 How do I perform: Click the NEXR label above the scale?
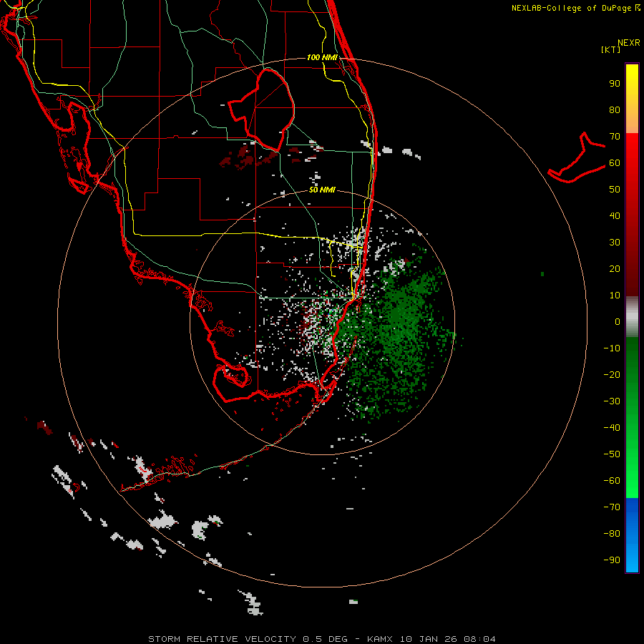pyautogui.click(x=629, y=43)
